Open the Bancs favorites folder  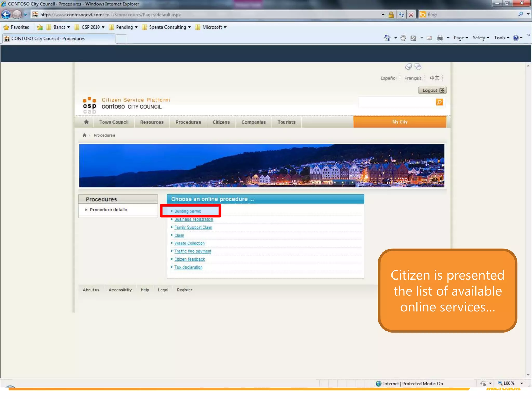click(x=58, y=27)
